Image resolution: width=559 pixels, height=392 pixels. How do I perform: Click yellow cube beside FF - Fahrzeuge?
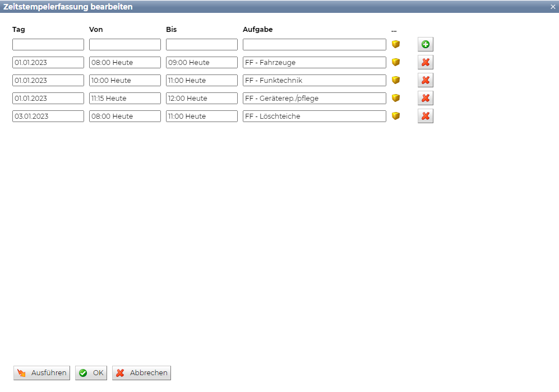pos(396,62)
